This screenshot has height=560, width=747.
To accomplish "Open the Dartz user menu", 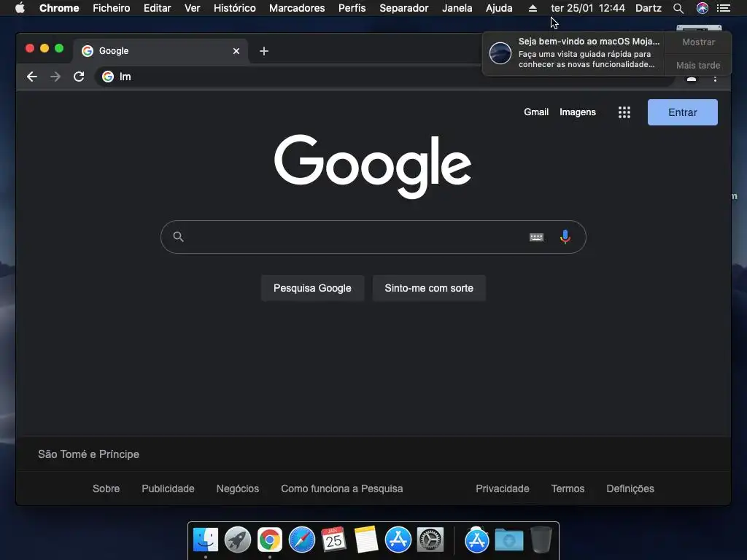I will pyautogui.click(x=649, y=8).
